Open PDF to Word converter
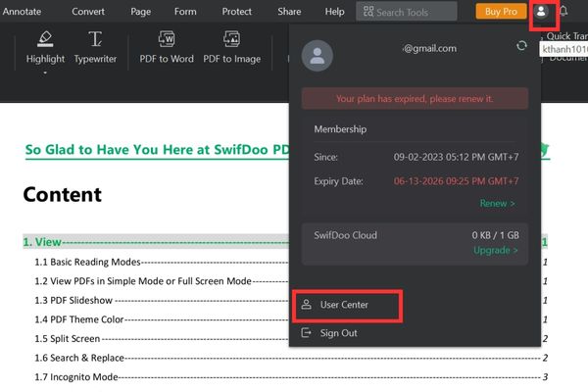The height and width of the screenshot is (392, 588). click(x=167, y=48)
